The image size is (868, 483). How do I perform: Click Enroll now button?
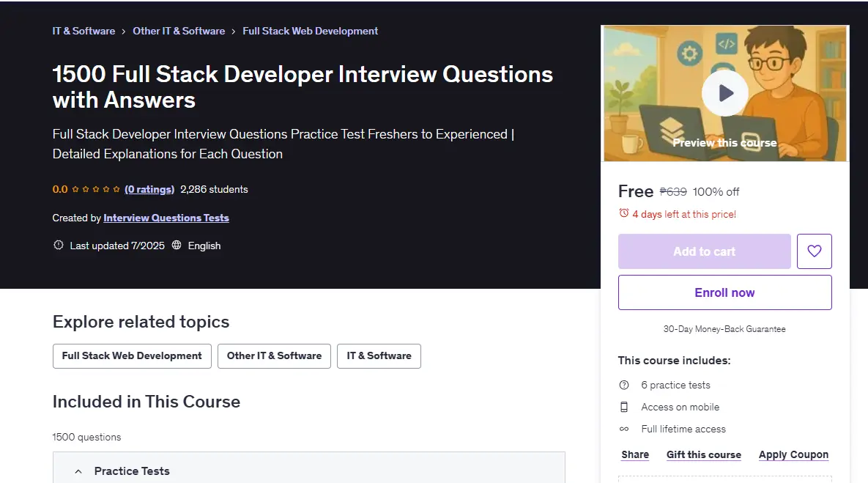724,292
